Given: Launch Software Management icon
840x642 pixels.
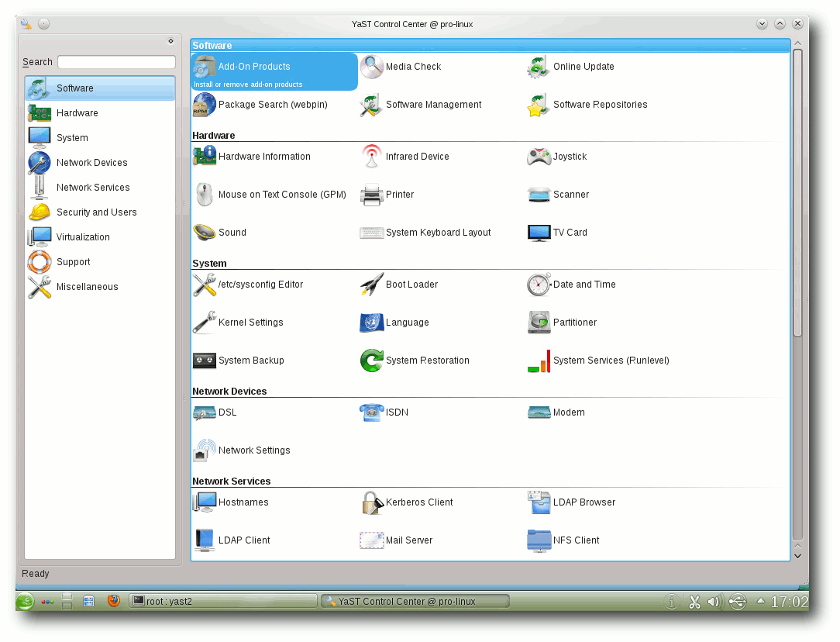Looking at the screenshot, I should click(371, 105).
